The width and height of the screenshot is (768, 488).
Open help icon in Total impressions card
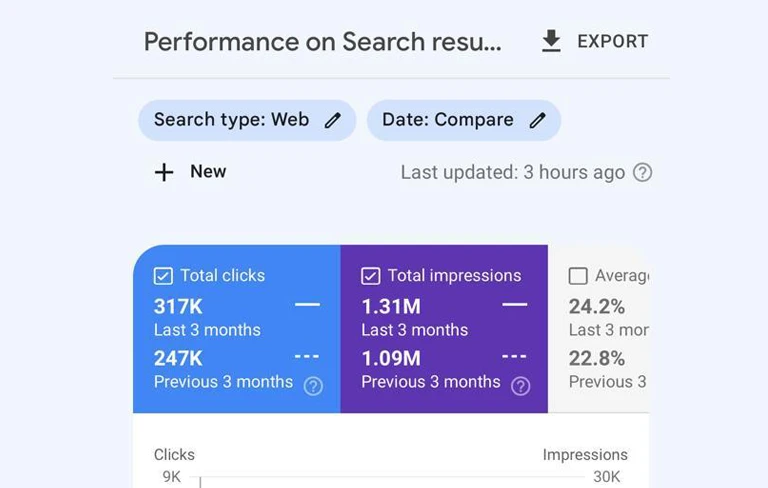(521, 386)
